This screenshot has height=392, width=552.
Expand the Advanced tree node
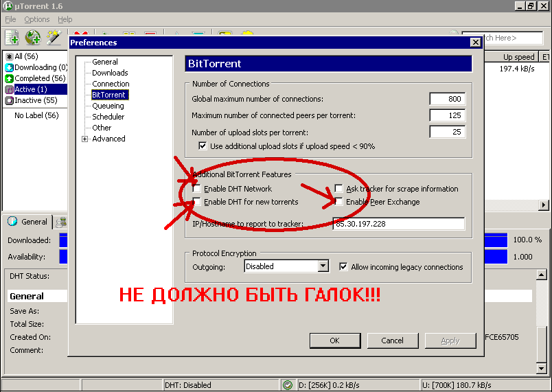click(85, 139)
